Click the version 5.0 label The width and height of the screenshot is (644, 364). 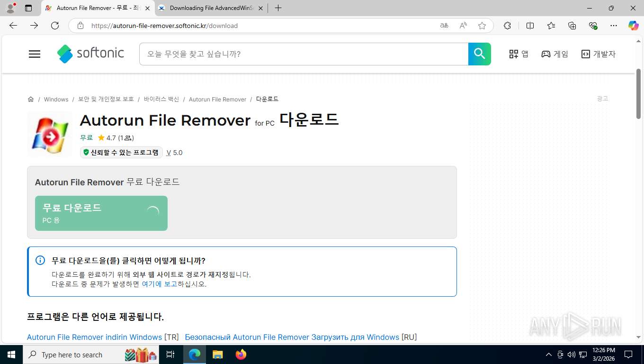click(x=174, y=153)
